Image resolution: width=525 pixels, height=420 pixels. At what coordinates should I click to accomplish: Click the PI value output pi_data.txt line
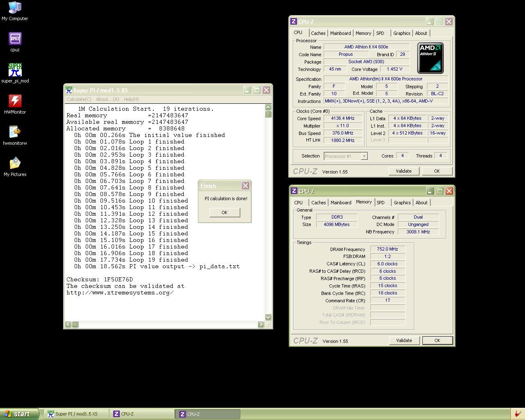[x=157, y=266]
